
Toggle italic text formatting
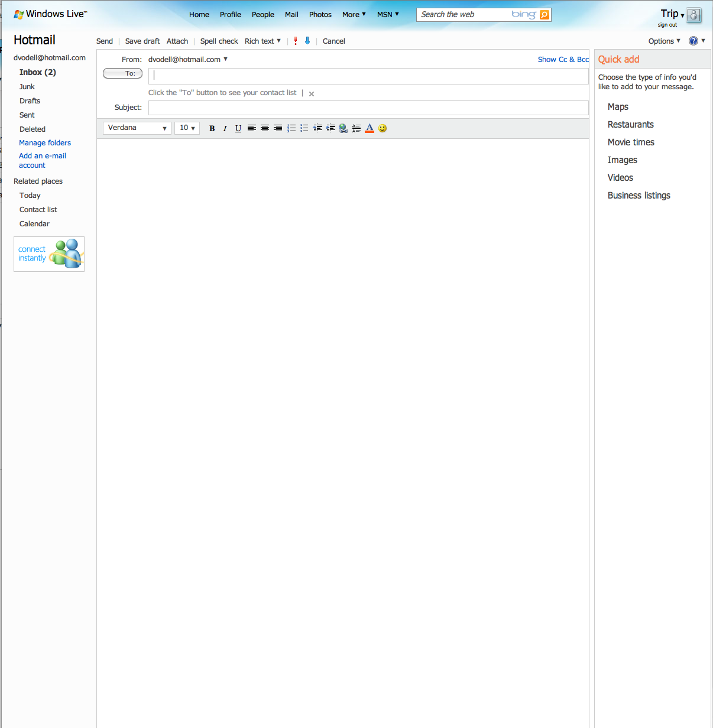click(225, 128)
